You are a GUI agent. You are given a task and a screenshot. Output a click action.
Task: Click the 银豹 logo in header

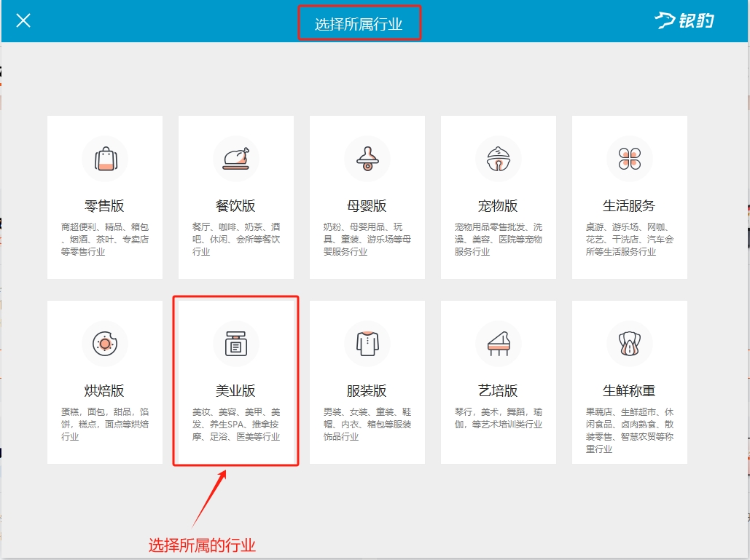coord(684,20)
